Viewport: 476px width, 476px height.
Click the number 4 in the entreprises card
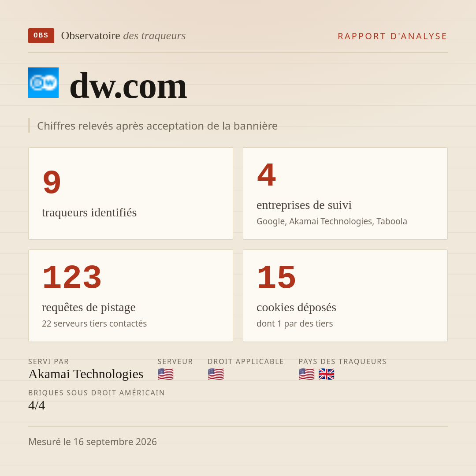(267, 175)
